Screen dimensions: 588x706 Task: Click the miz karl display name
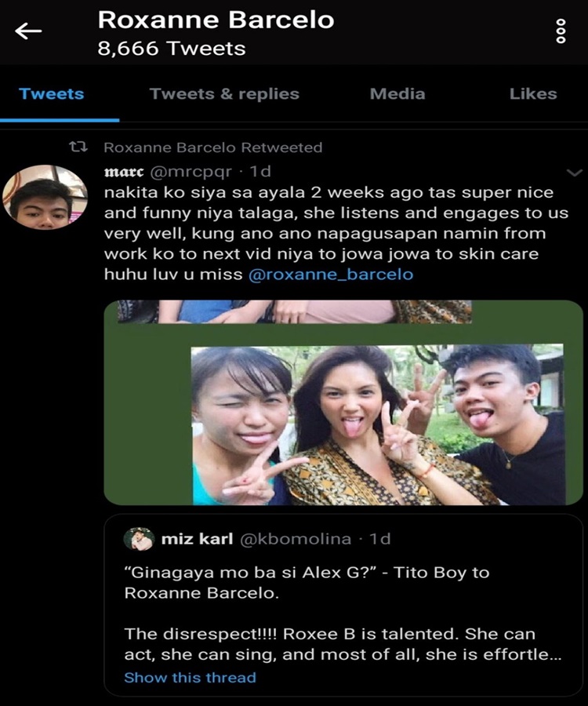click(x=198, y=539)
